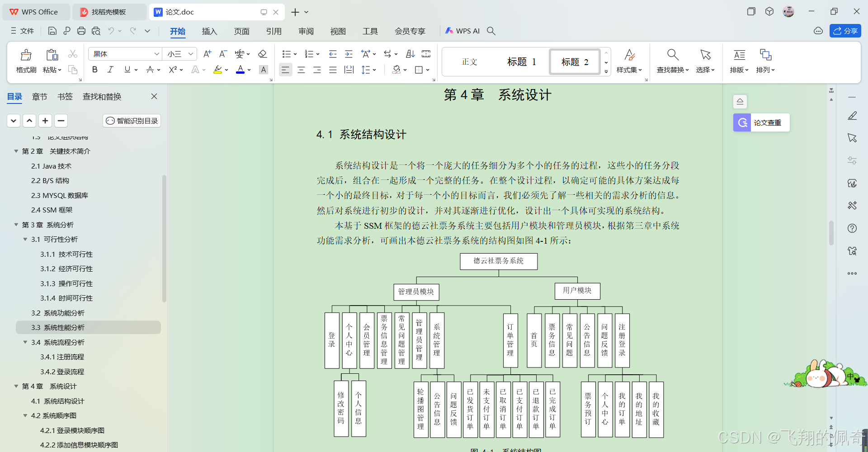Open the font name dropdown showing 黑体
This screenshot has height=452, width=868.
tap(157, 54)
